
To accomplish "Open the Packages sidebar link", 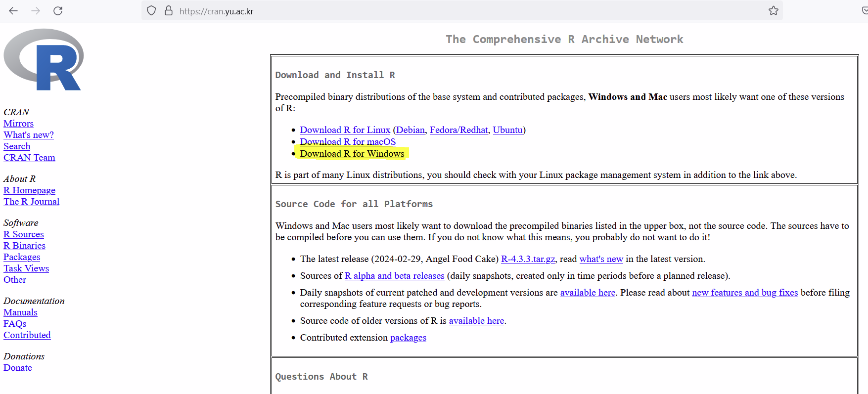I will pos(22,257).
